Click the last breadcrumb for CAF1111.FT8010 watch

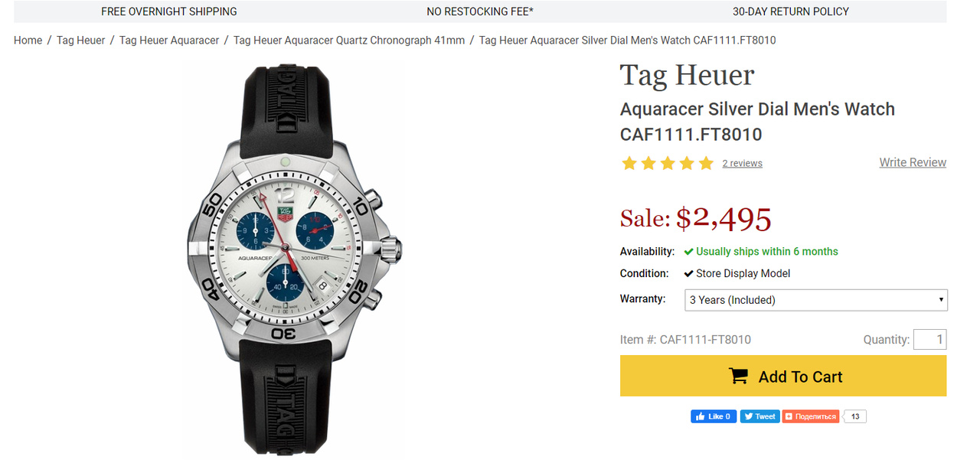click(x=627, y=40)
